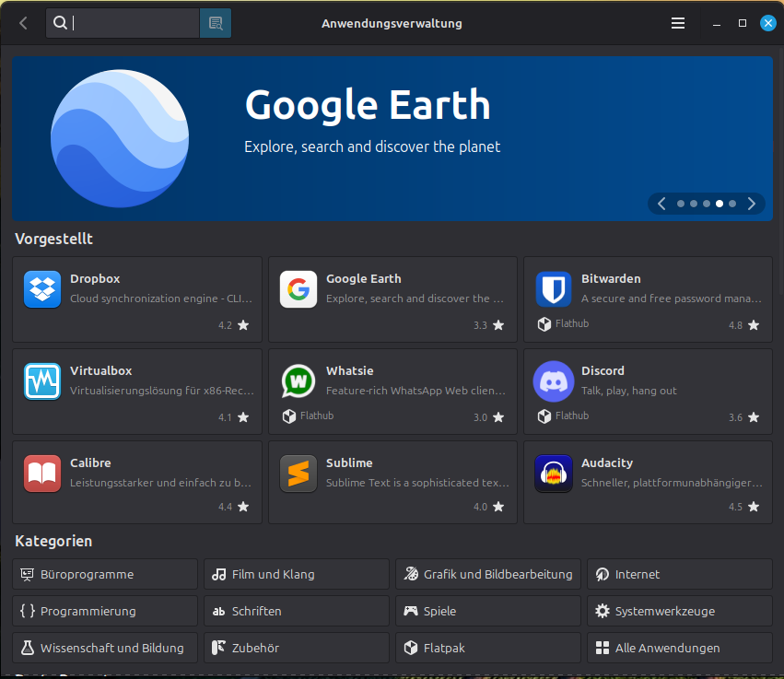Open the Internet category
784x679 pixels.
[680, 575]
